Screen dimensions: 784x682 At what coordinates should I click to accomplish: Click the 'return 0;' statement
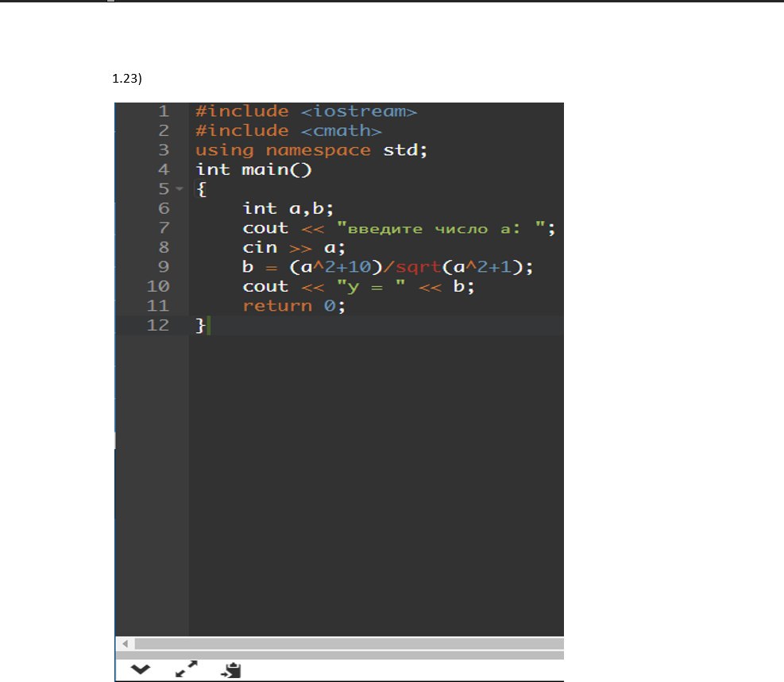coord(294,306)
